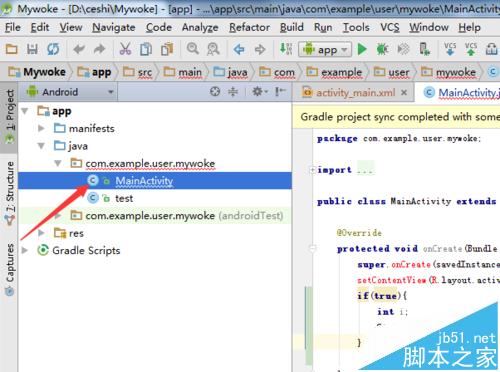Viewport: 500px width, 372px height.
Task: Click the Save All toolbar icon
Action: pos(32,49)
